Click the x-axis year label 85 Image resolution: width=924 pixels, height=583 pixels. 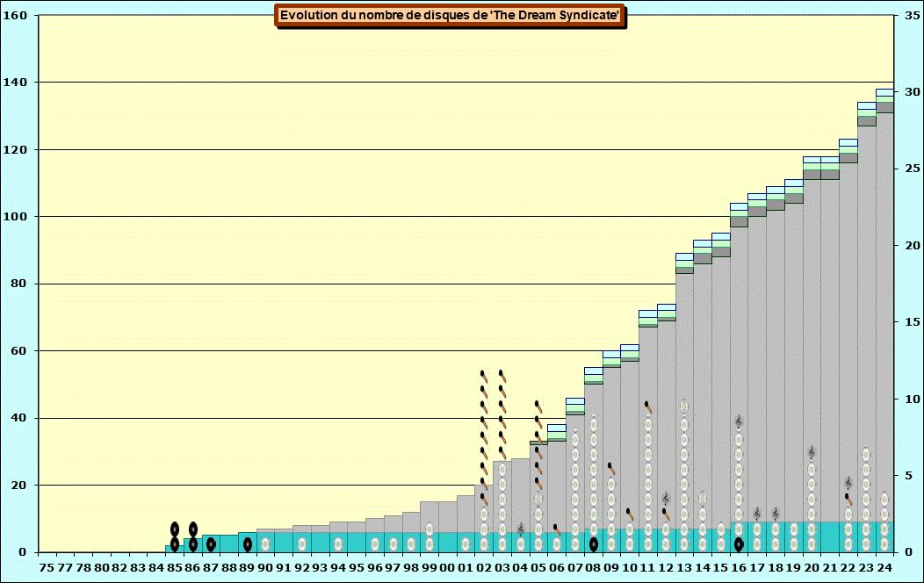pos(175,568)
